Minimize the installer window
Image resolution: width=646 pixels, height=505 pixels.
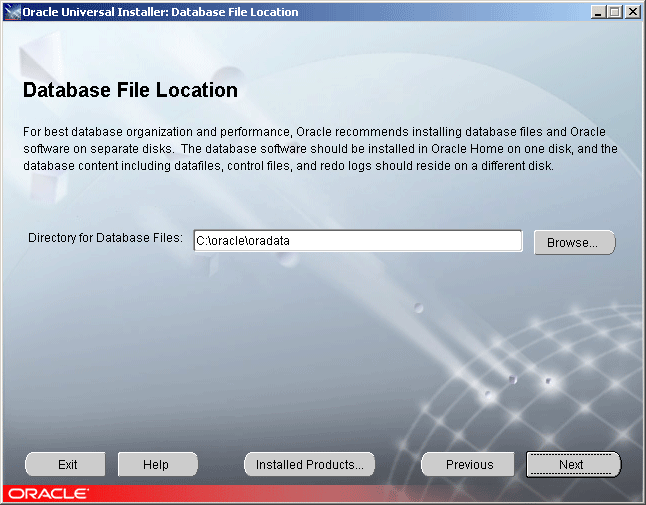598,12
